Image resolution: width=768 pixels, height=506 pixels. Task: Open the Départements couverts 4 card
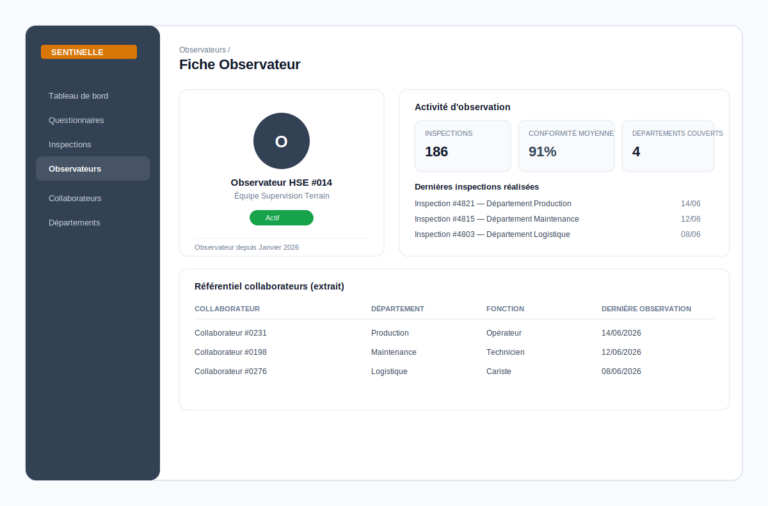[x=668, y=146]
